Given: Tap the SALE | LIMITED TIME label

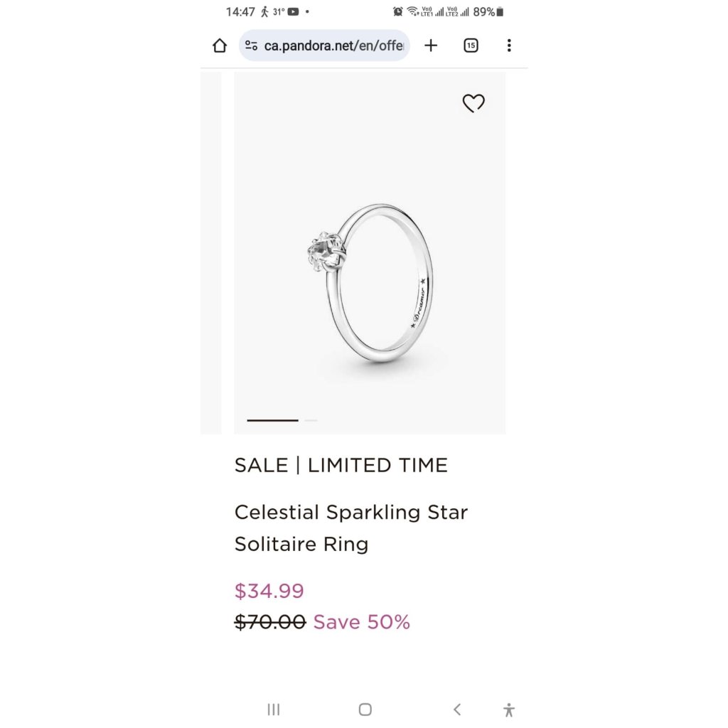Looking at the screenshot, I should click(x=341, y=465).
